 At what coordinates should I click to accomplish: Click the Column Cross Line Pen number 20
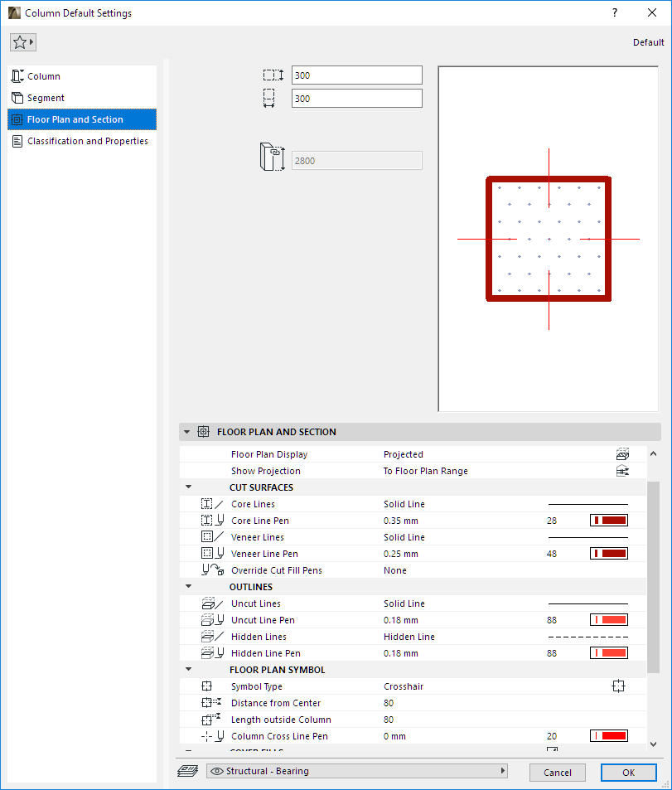pos(552,736)
